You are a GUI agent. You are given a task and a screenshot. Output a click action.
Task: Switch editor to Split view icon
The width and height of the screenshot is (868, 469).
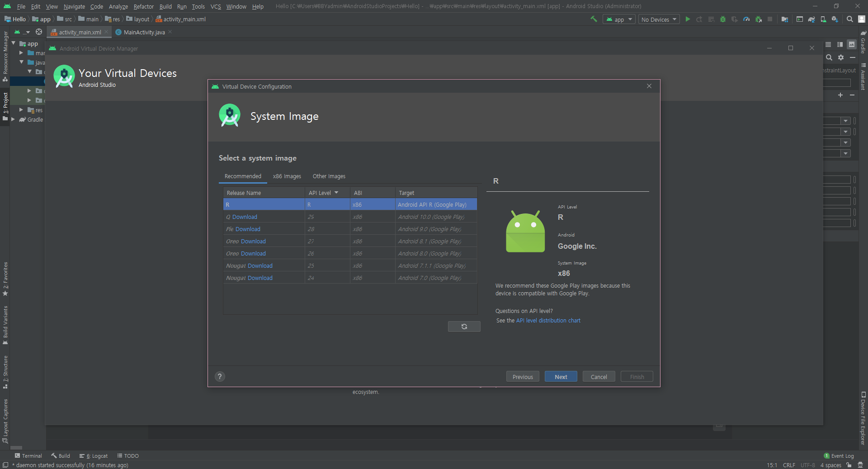click(840, 44)
